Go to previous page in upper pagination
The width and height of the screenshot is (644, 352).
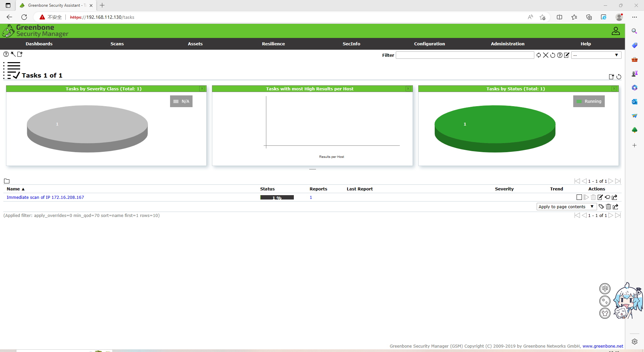pos(584,181)
